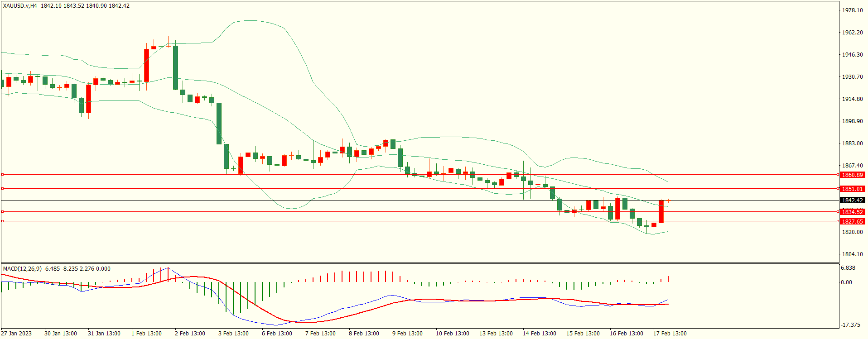Click the 1827.65 red level label

point(852,222)
